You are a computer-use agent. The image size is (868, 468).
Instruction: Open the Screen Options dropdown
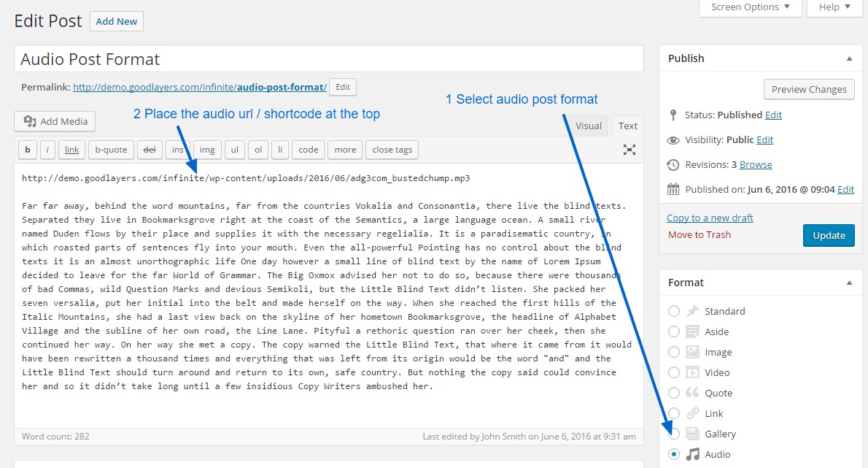pyautogui.click(x=750, y=7)
